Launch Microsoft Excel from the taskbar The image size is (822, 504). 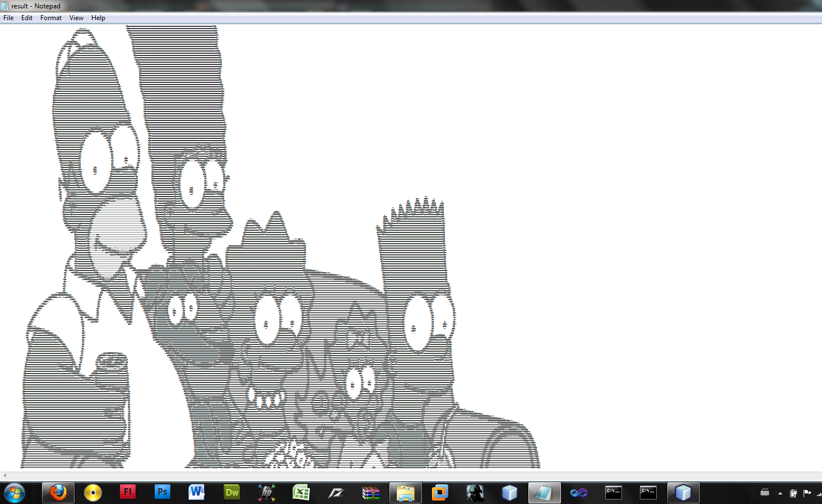click(x=301, y=493)
